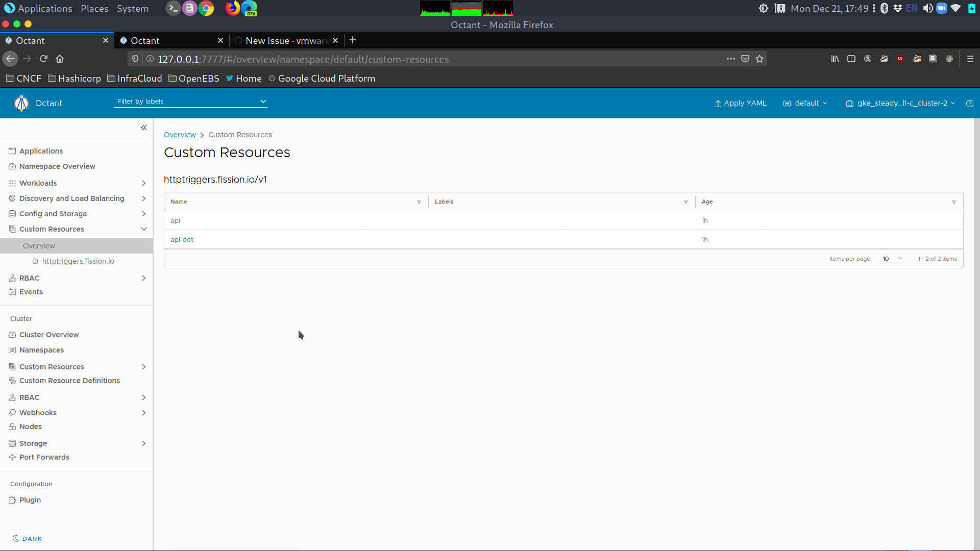This screenshot has height=551, width=980.
Task: Open the api-dot custom resource
Action: (182, 239)
